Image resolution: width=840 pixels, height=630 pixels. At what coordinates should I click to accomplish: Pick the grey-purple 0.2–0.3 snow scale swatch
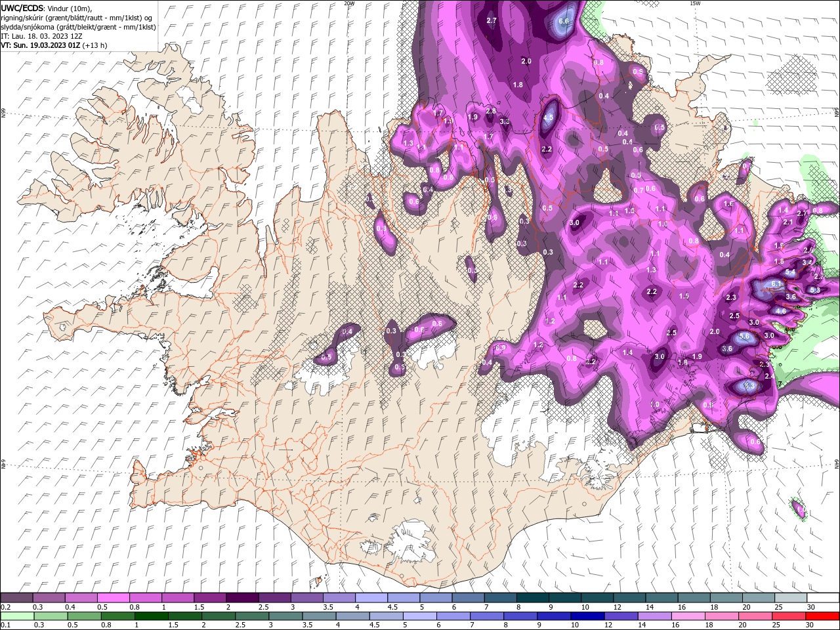pos(16,598)
